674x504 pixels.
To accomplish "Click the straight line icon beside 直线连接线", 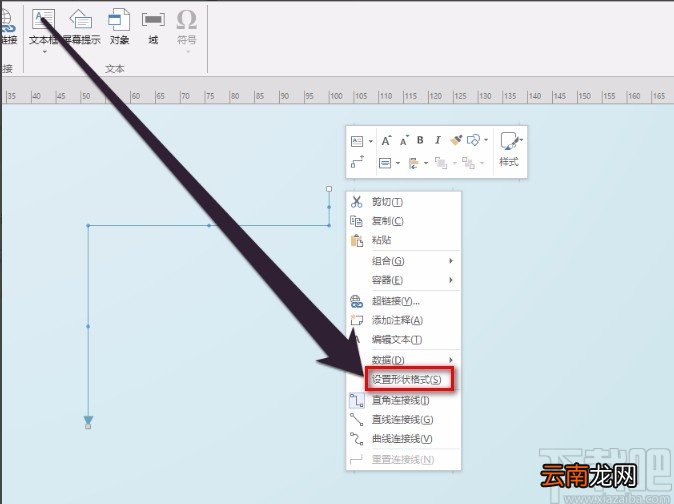I will 357,420.
